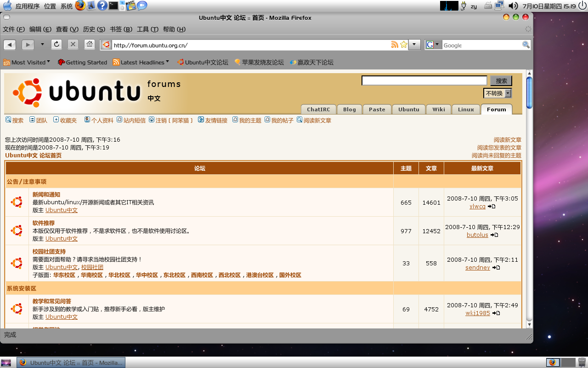Click the Ubuntu site favicon in address bar
588x368 pixels.
[106, 45]
